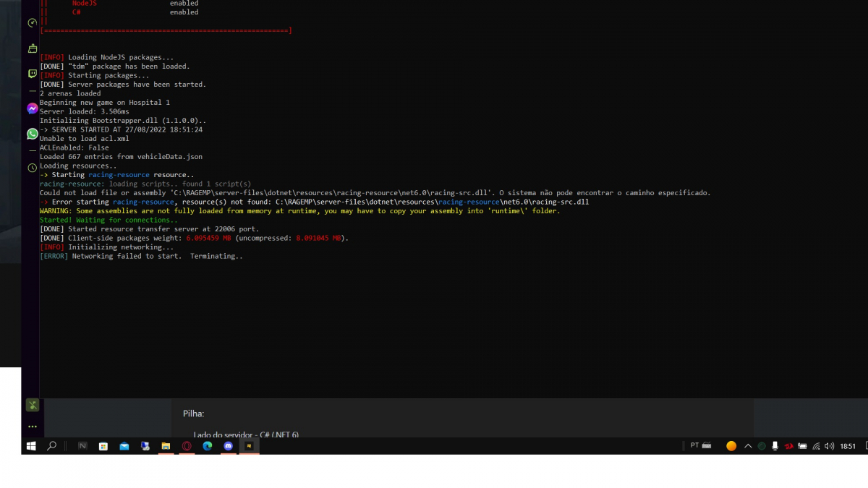Switch to the server console taskbar icon
This screenshot has width=868, height=488.
pyautogui.click(x=249, y=446)
